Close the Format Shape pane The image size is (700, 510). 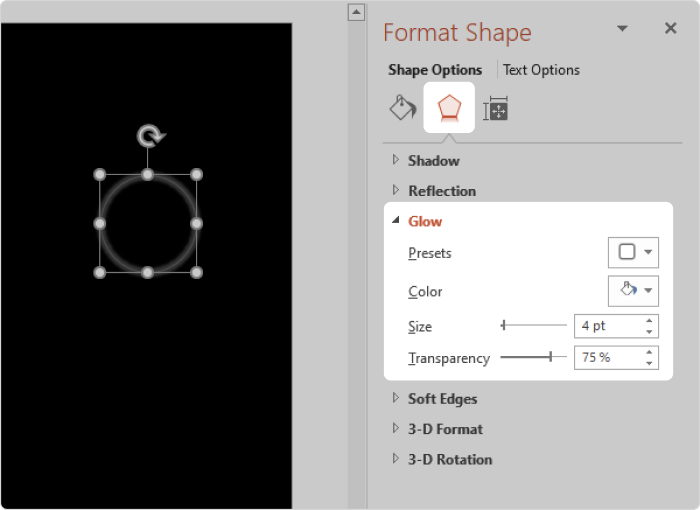[671, 29]
